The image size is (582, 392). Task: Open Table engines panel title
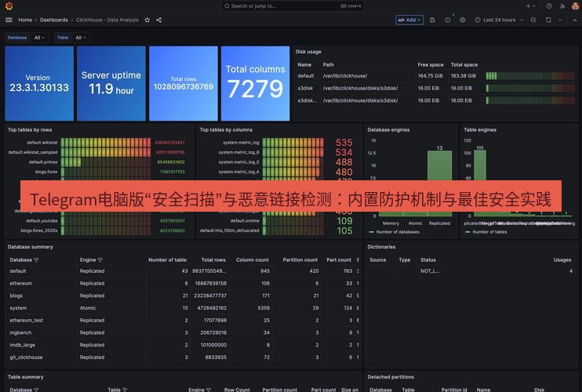[x=479, y=130]
